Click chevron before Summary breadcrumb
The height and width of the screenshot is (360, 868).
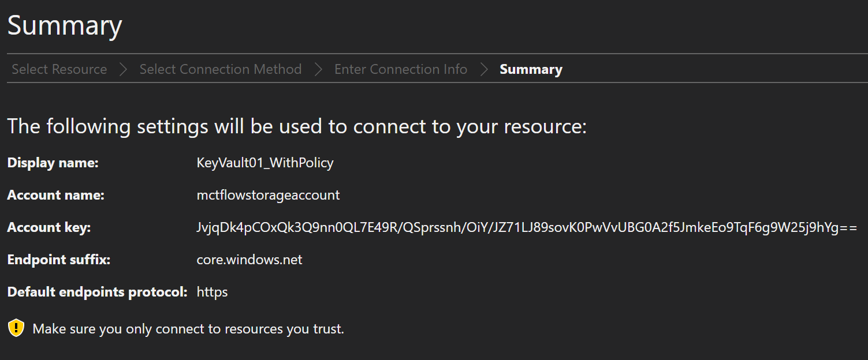pyautogui.click(x=484, y=69)
